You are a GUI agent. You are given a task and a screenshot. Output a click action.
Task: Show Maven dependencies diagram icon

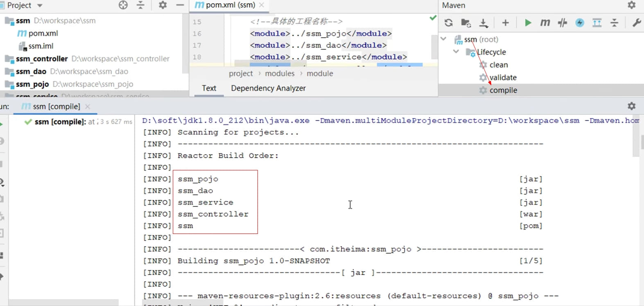tap(597, 23)
